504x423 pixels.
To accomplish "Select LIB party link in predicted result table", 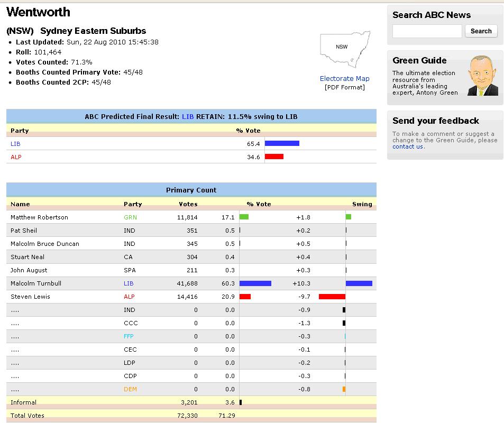I will click(x=15, y=144).
